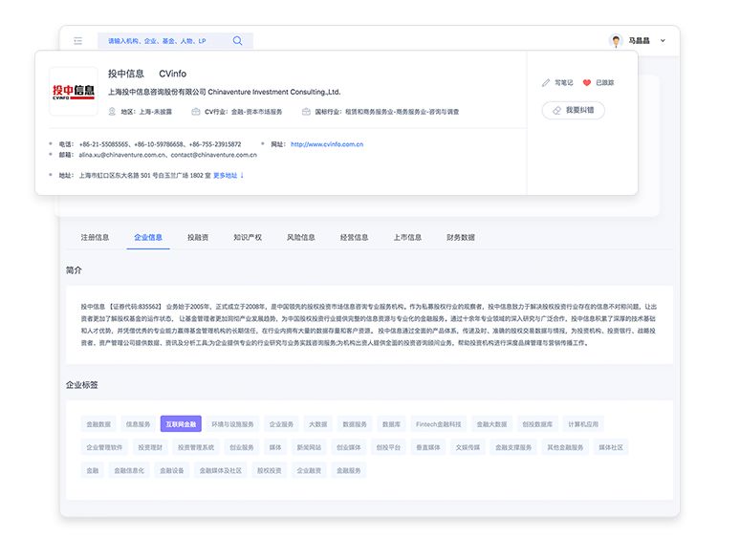This screenshot has height=560, width=740.
Task: Toggle the highlighted 互联网金融 tag
Action: (x=181, y=424)
